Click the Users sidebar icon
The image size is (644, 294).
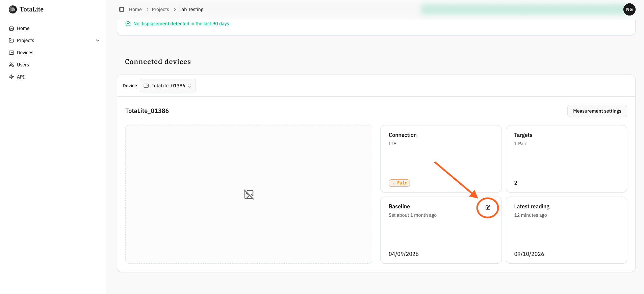(x=11, y=65)
